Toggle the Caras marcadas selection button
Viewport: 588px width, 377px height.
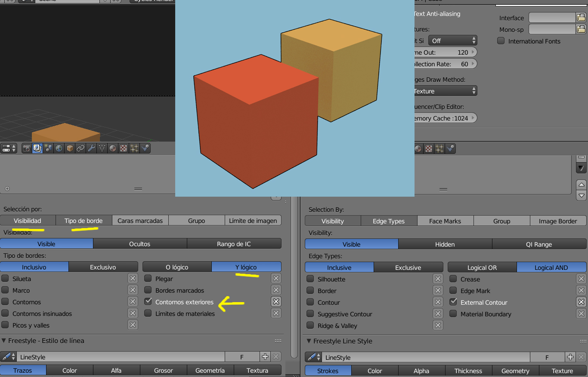140,220
